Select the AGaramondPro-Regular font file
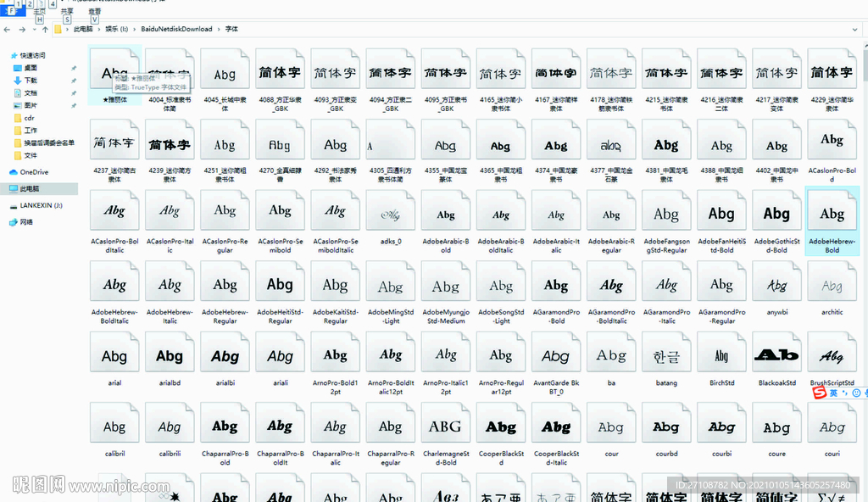The image size is (868, 502). (x=722, y=292)
